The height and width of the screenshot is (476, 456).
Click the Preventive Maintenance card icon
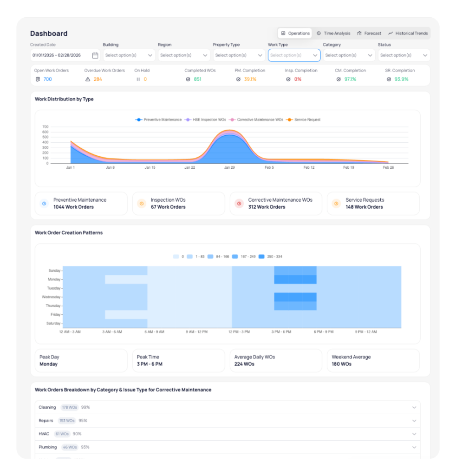tap(44, 204)
